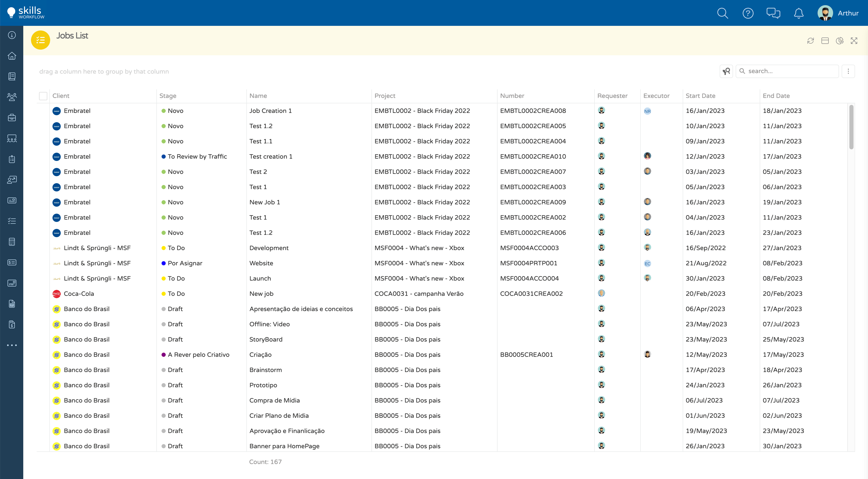
Task: Click the table's vertical scrollbar thumb
Action: 851,127
